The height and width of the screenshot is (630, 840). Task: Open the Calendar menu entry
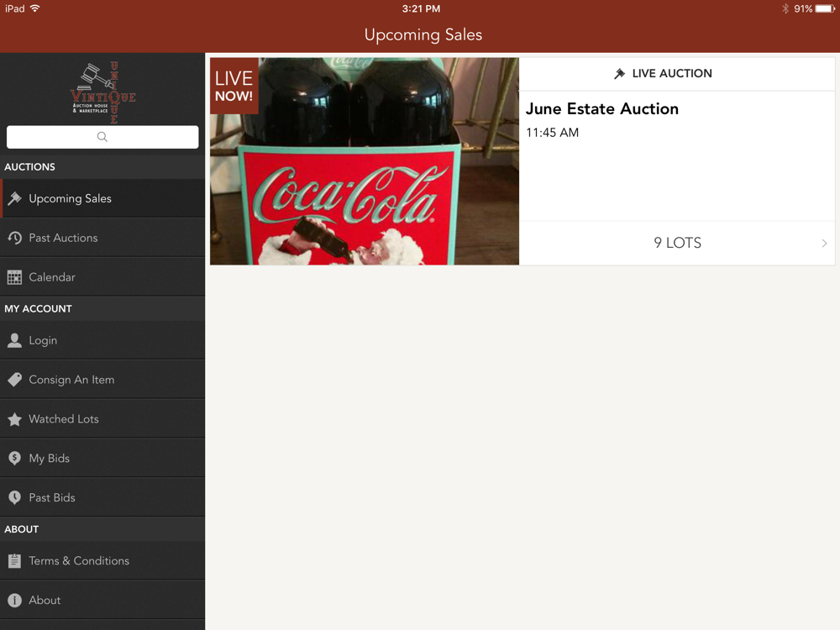(x=102, y=277)
